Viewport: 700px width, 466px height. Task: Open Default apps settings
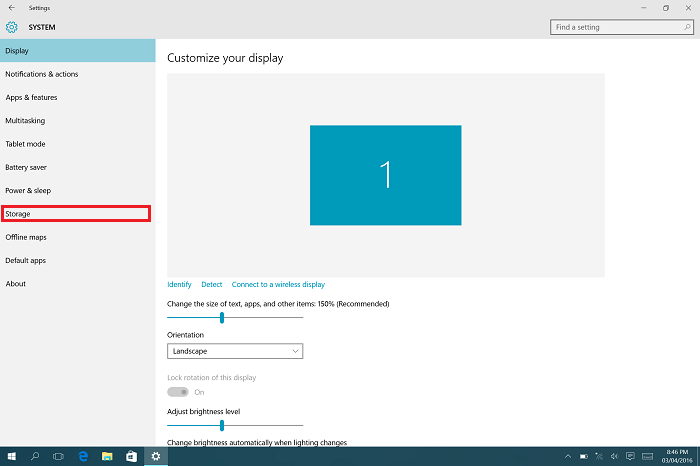(x=78, y=260)
